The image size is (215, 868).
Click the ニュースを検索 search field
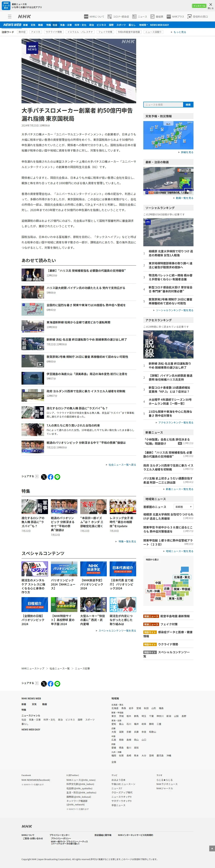163,105
